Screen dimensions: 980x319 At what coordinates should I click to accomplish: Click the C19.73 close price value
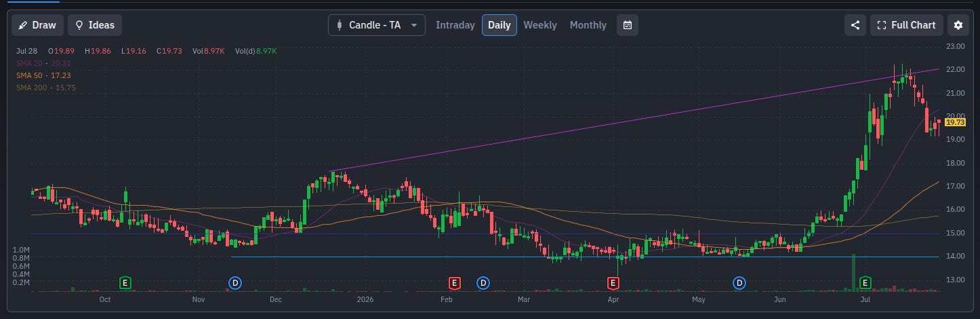click(168, 51)
